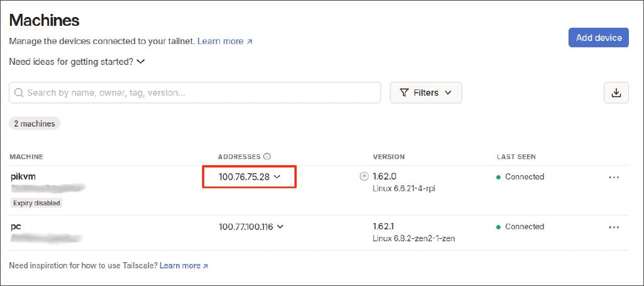Open the pc machine details
The width and height of the screenshot is (644, 286).
click(16, 226)
